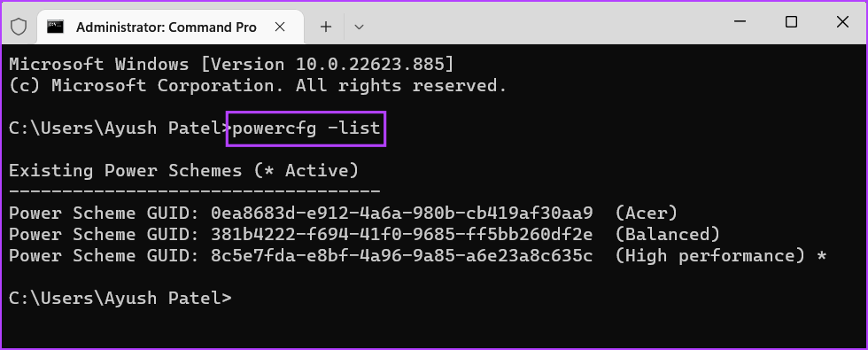Click the shield privacy icon in title bar
868x350 pixels.
pyautogui.click(x=19, y=27)
